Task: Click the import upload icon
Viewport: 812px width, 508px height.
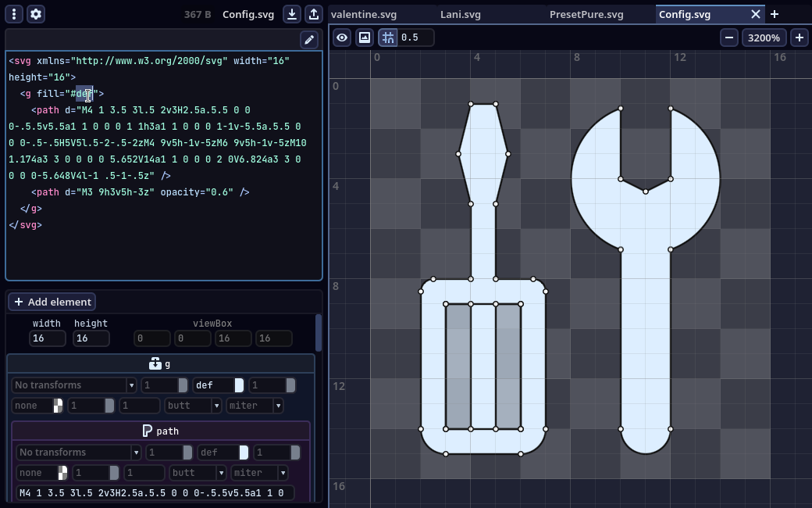Action: click(314, 14)
